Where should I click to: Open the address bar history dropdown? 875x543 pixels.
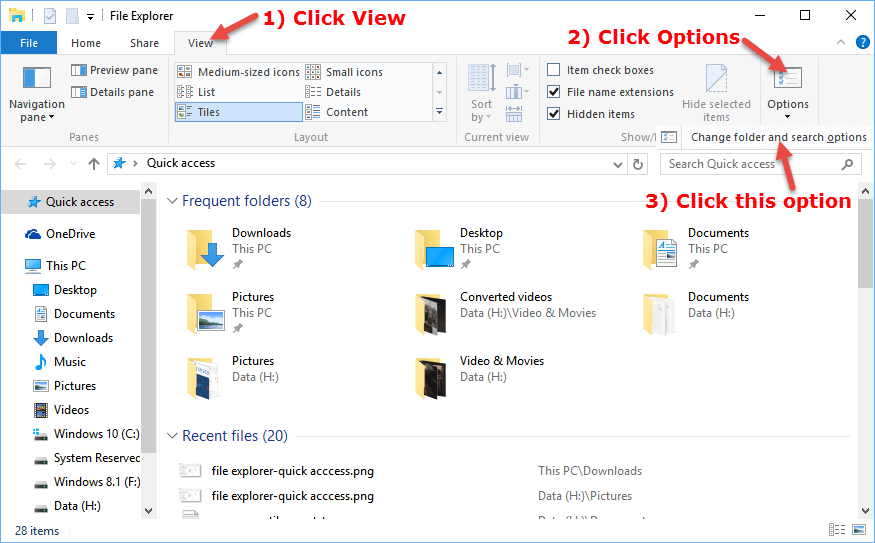(x=617, y=165)
